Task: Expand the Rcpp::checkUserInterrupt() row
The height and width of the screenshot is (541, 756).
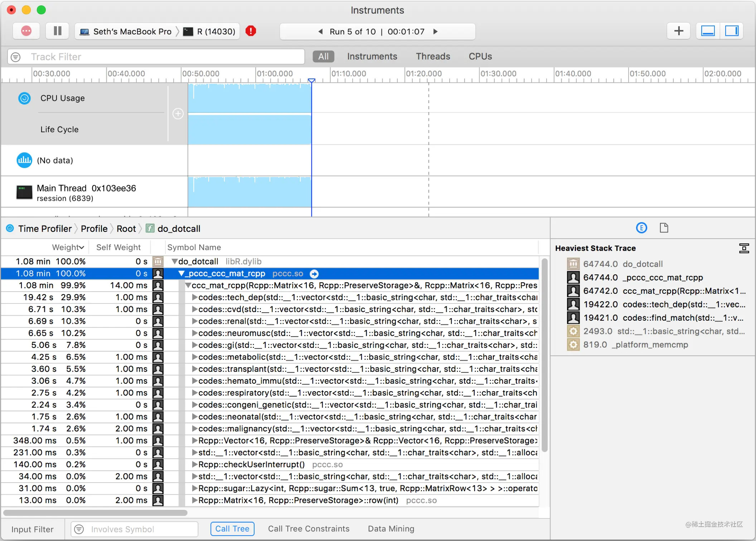Action: [194, 465]
